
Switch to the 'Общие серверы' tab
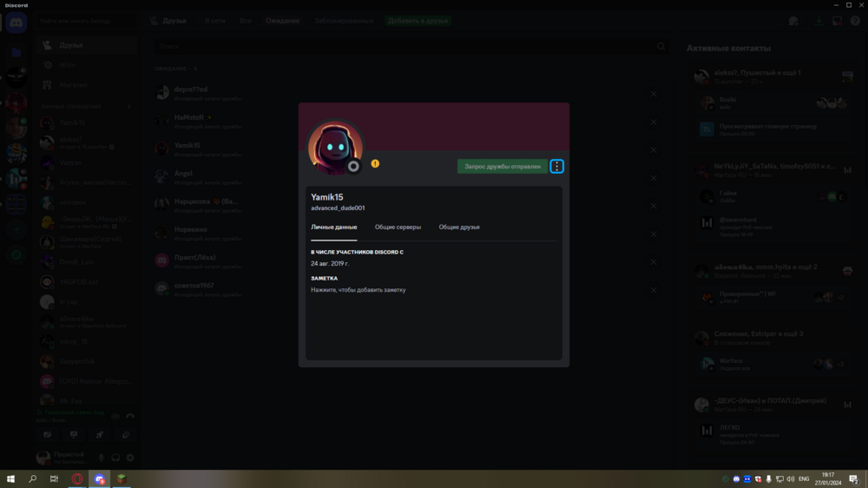click(x=398, y=228)
